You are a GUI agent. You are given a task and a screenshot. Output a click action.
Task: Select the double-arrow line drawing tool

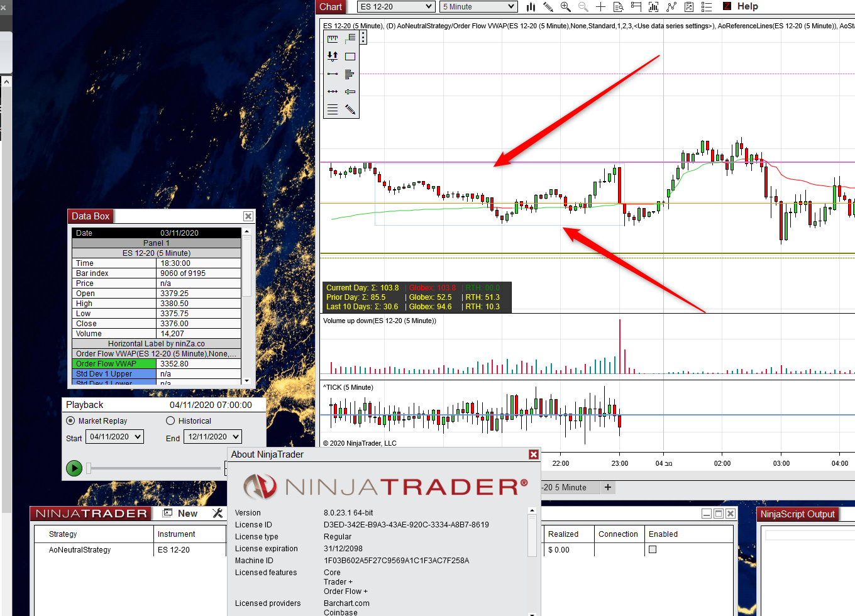point(333,92)
